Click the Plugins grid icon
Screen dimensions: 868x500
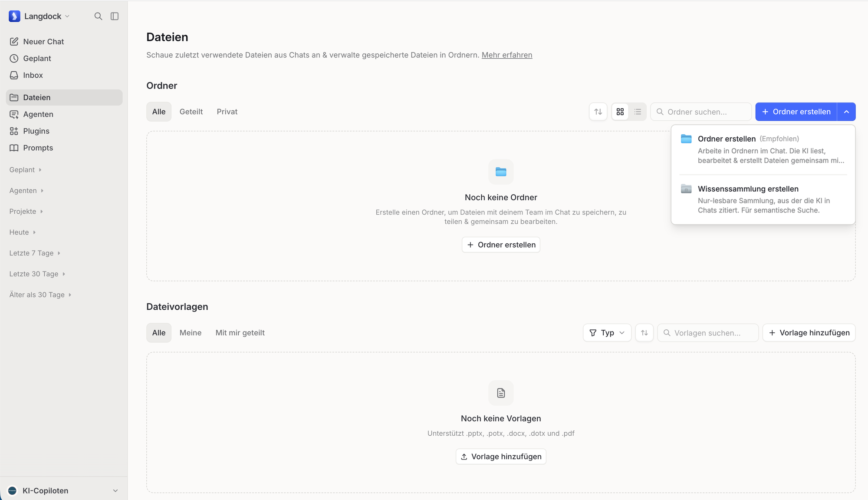click(14, 131)
